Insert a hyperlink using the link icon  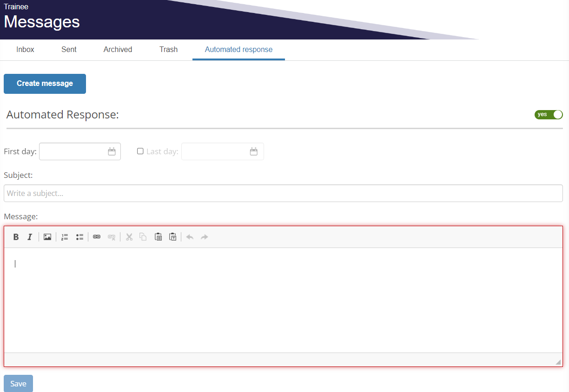(97, 237)
